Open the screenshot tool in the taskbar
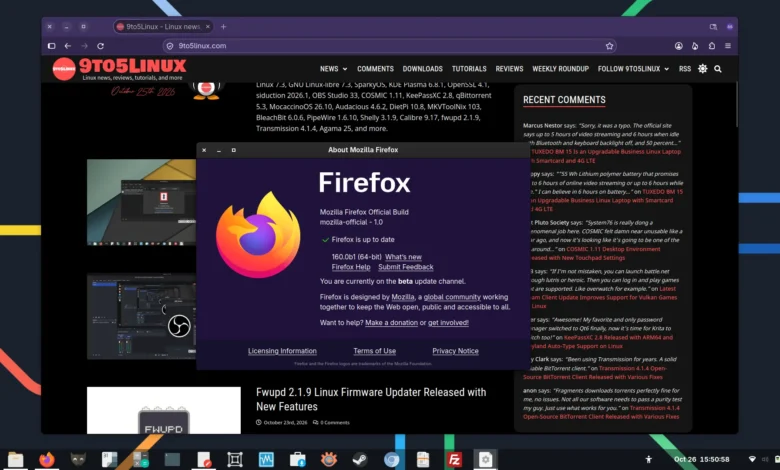The image size is (780, 470). pyautogui.click(x=235, y=460)
